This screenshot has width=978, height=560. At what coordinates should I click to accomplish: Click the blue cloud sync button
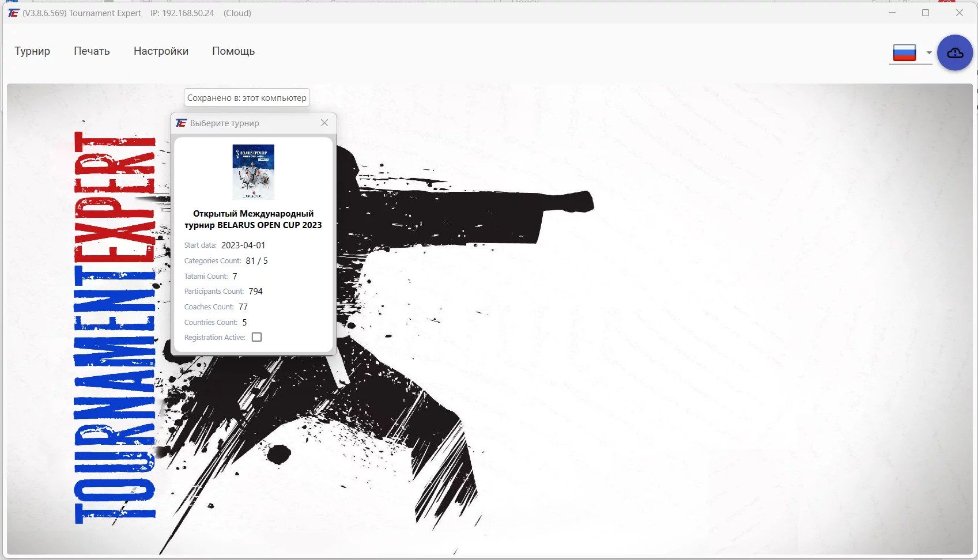coord(955,53)
